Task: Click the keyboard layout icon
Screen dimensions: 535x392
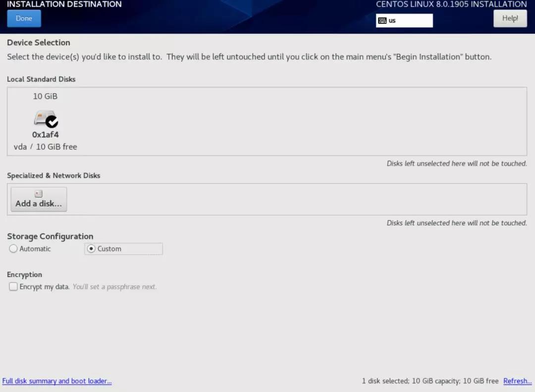Action: [x=382, y=20]
